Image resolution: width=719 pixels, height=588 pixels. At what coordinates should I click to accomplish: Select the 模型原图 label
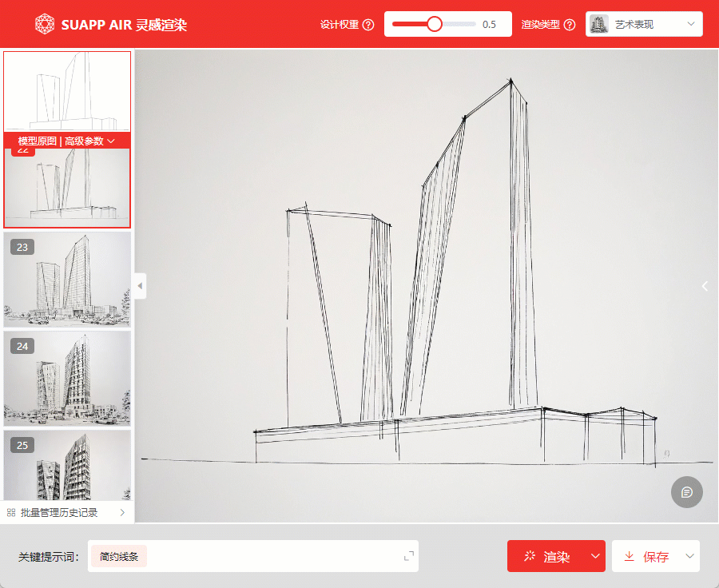[x=37, y=141]
